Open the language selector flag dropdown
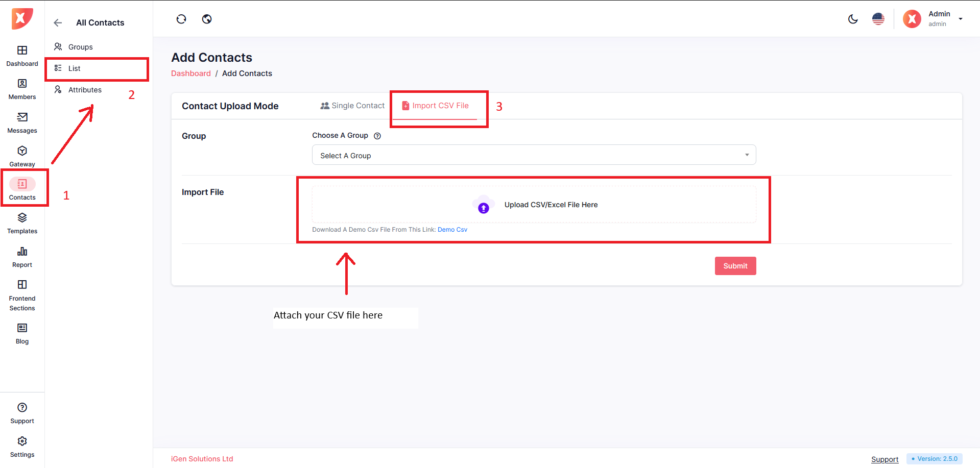Image resolution: width=980 pixels, height=468 pixels. point(878,19)
